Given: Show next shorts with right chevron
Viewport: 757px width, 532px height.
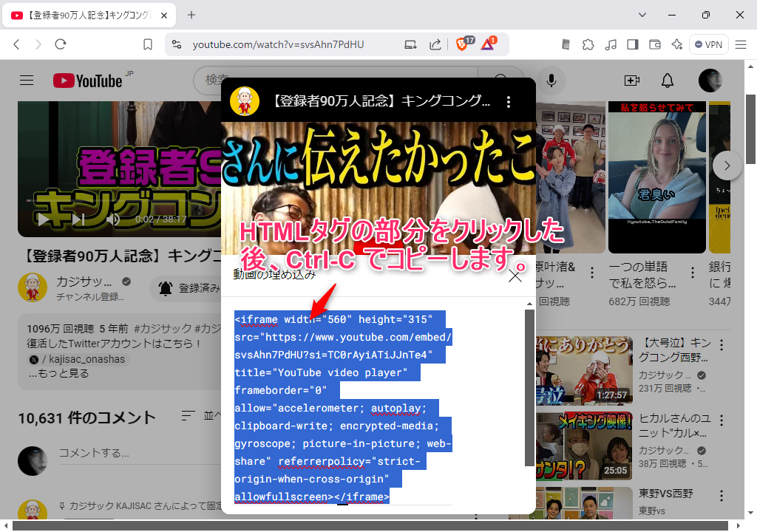Looking at the screenshot, I should point(727,166).
